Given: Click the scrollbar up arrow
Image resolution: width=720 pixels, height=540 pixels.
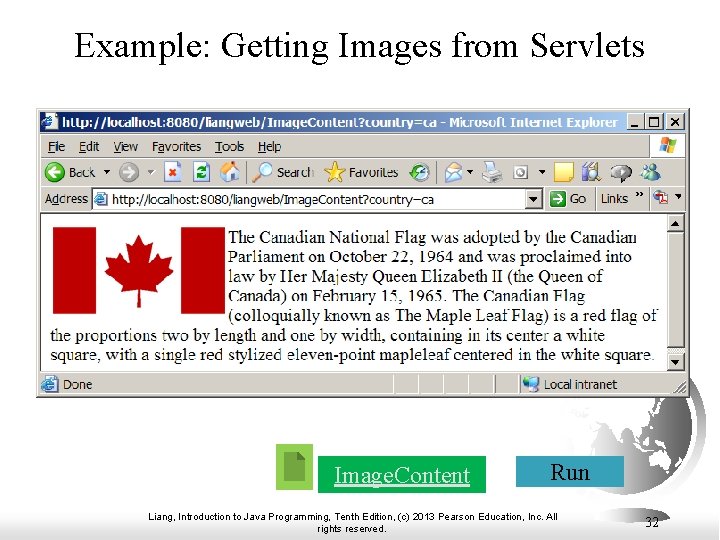Looking at the screenshot, I should [675, 224].
